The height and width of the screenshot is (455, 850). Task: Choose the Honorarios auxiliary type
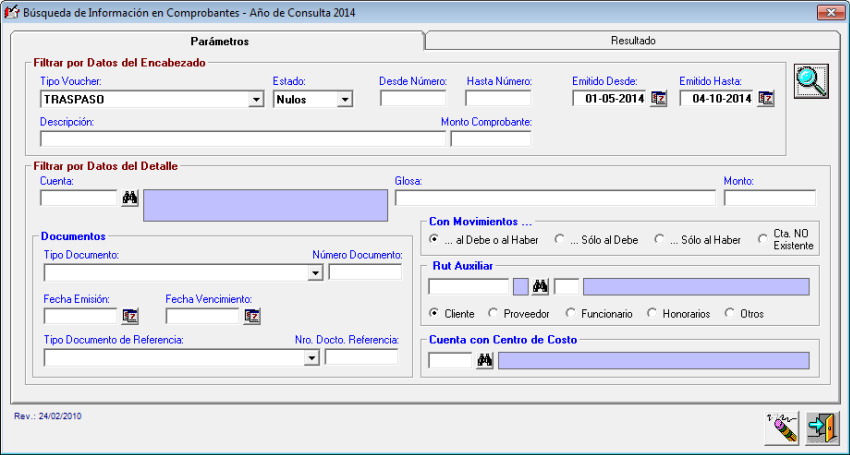[679, 313]
